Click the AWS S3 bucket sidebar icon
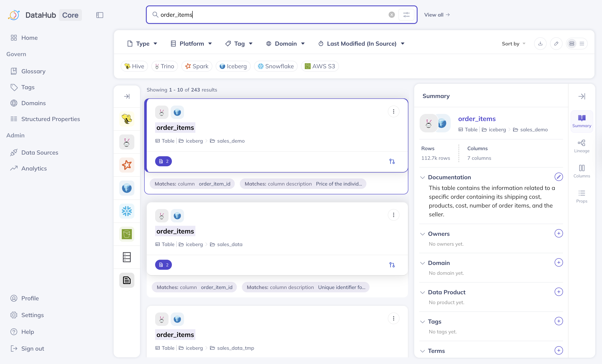Image resolution: width=602 pixels, height=364 pixels. point(127,234)
